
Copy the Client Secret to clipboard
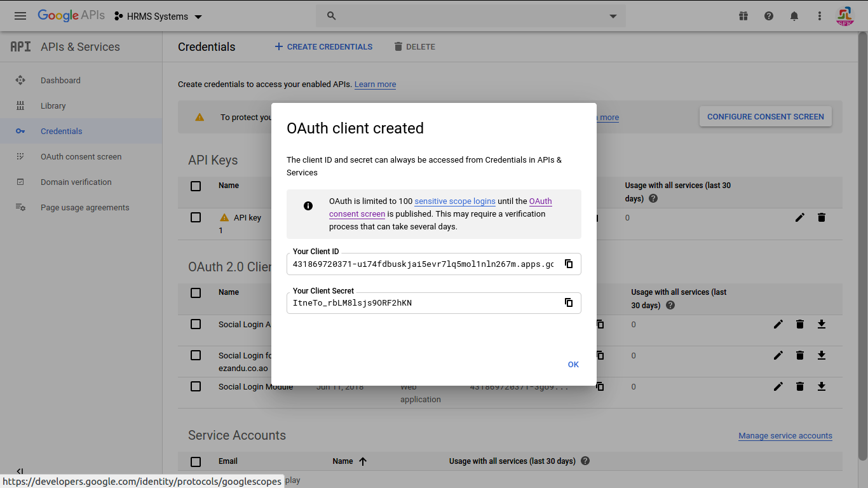[x=569, y=302]
